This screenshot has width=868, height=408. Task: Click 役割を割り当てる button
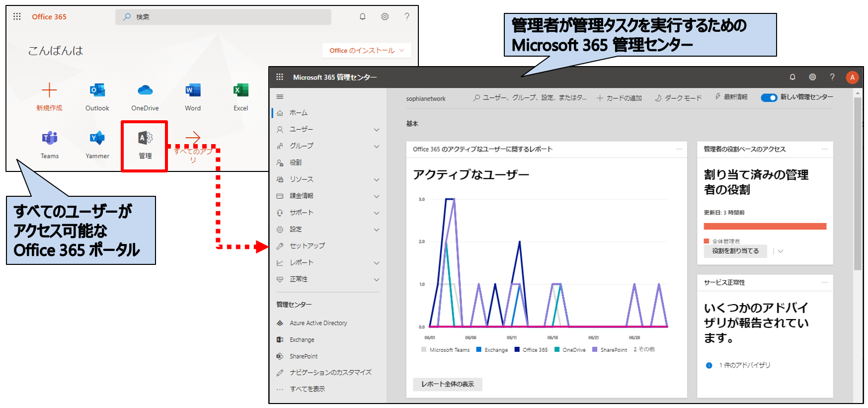(735, 251)
